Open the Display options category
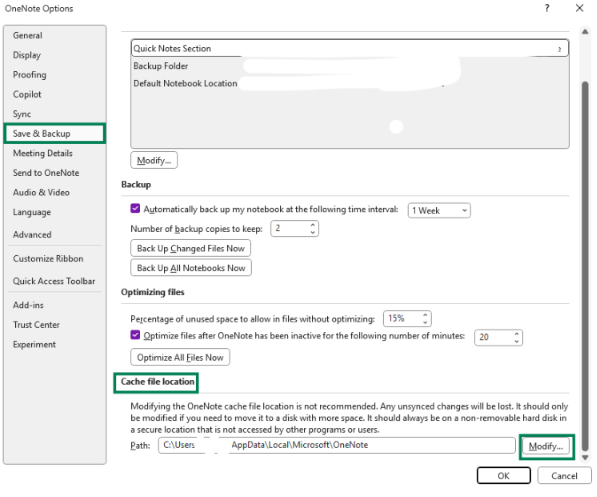597x497 pixels. point(27,55)
